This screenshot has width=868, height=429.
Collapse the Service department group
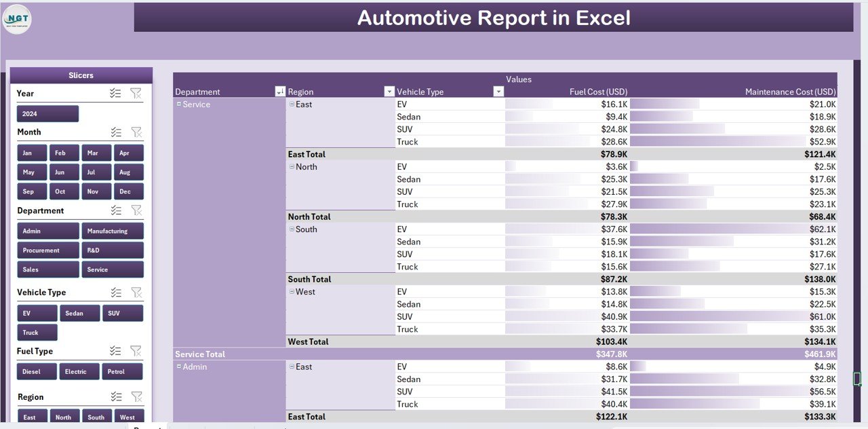click(179, 105)
